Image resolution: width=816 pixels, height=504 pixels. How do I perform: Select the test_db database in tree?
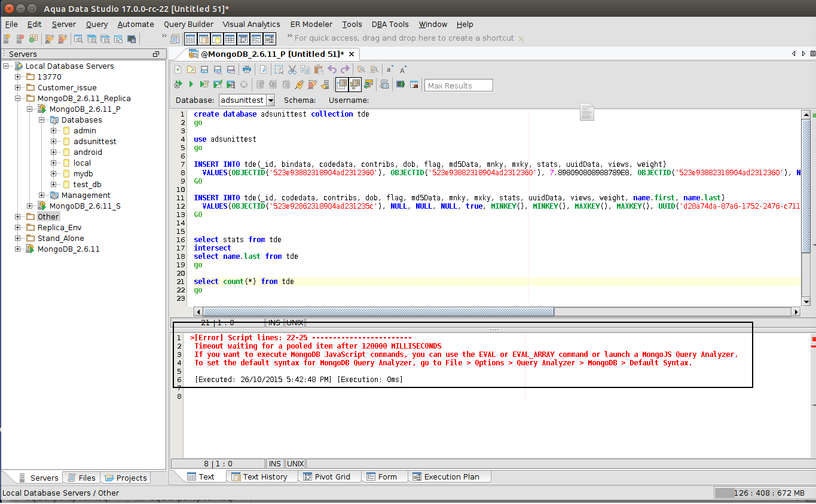(x=87, y=184)
